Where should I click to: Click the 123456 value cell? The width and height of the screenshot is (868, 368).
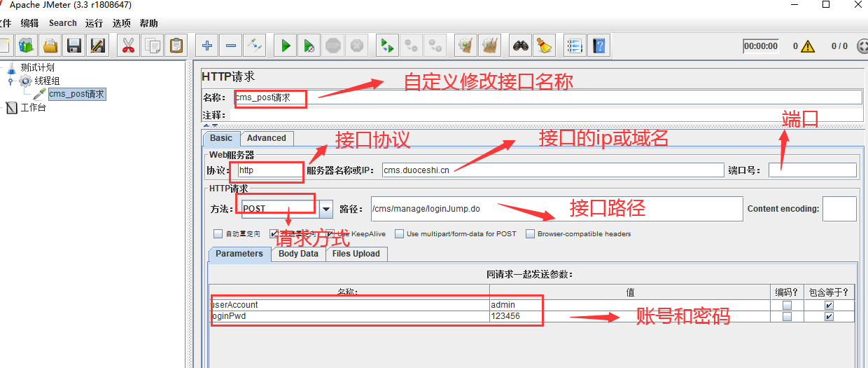(x=629, y=317)
